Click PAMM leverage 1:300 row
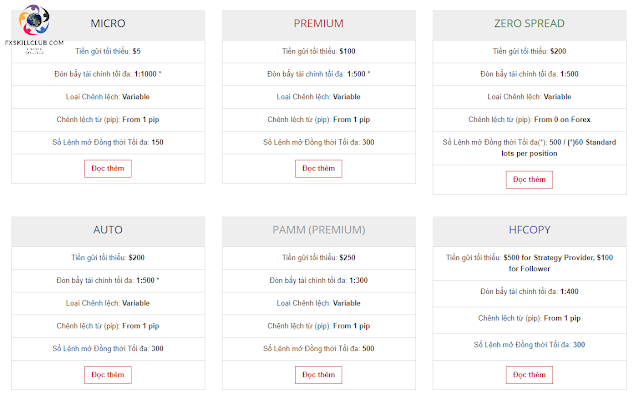Screen dimensions: 639x400 [x=319, y=280]
